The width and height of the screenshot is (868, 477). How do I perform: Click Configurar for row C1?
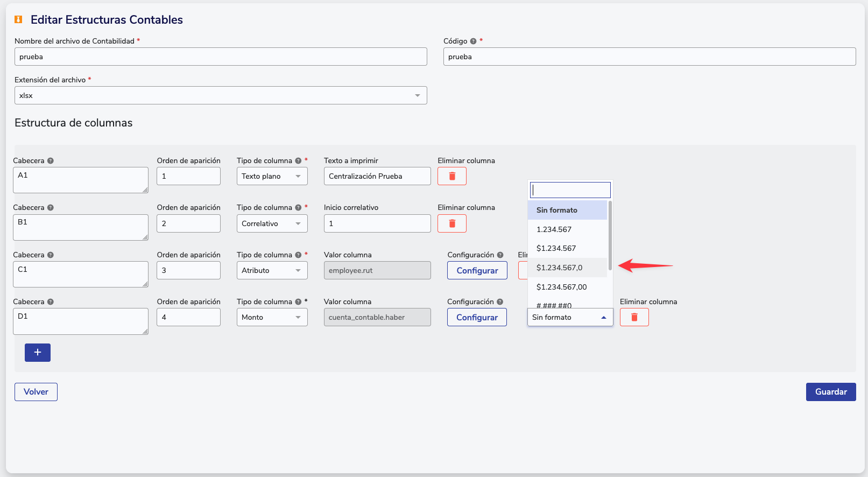[477, 270]
